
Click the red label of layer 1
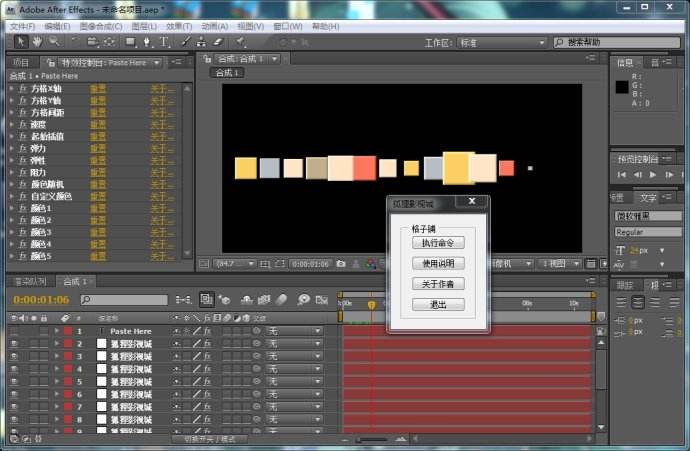coord(67,331)
